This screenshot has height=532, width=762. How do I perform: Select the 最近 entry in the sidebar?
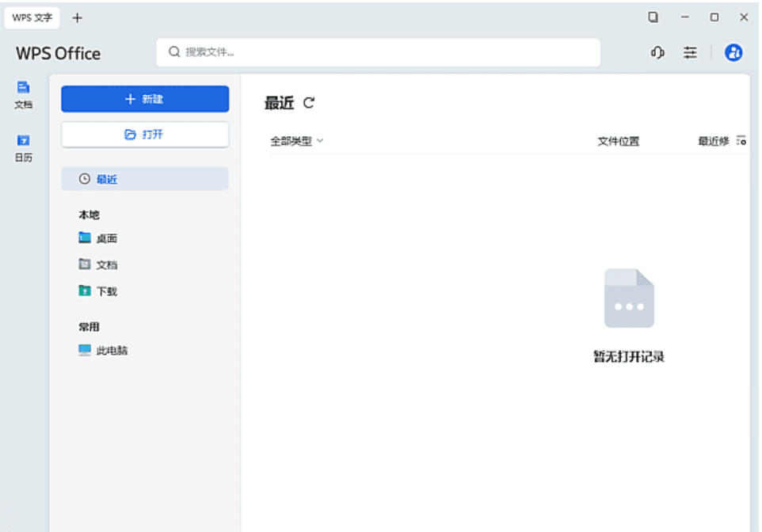click(108, 179)
